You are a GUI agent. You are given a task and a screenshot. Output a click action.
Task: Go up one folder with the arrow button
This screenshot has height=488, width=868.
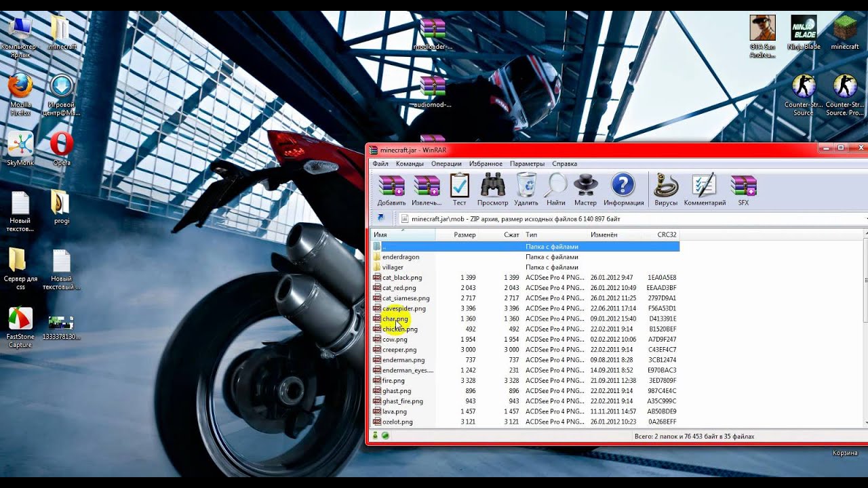pyautogui.click(x=380, y=218)
